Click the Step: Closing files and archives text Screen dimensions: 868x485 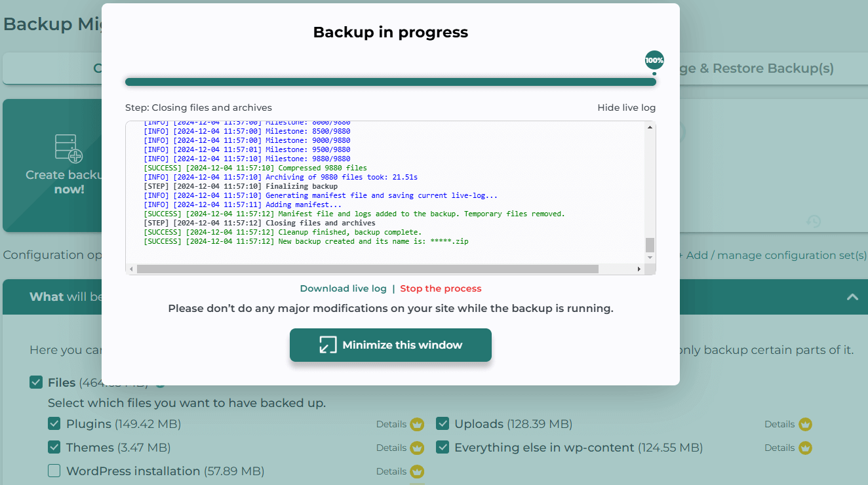(198, 107)
